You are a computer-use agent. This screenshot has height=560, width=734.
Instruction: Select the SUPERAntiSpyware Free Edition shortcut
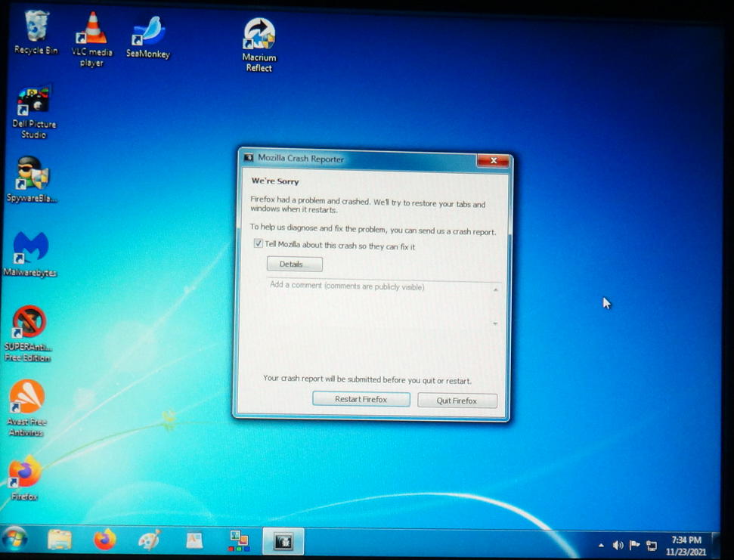pos(28,333)
